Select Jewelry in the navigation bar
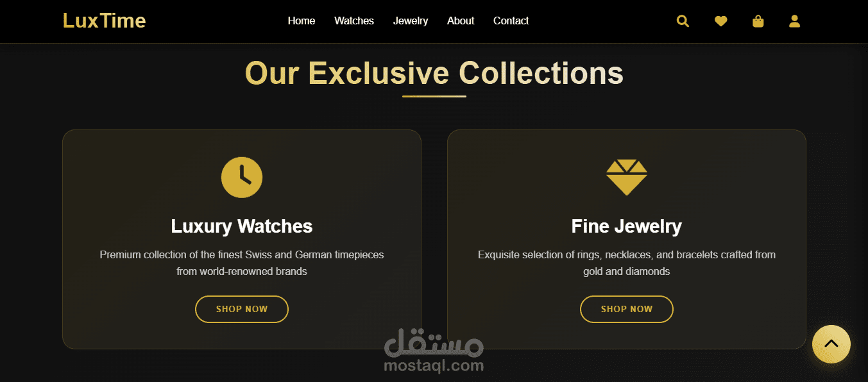The width and height of the screenshot is (868, 382). coord(411,21)
